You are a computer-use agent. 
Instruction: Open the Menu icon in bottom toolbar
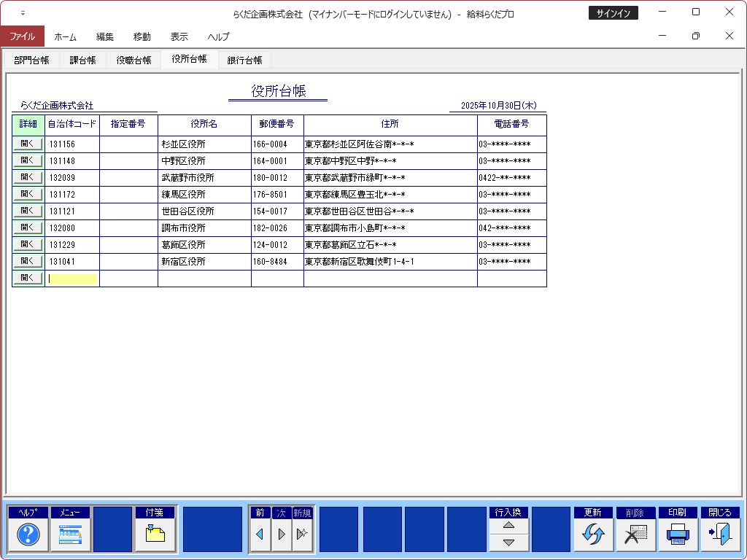tap(70, 534)
